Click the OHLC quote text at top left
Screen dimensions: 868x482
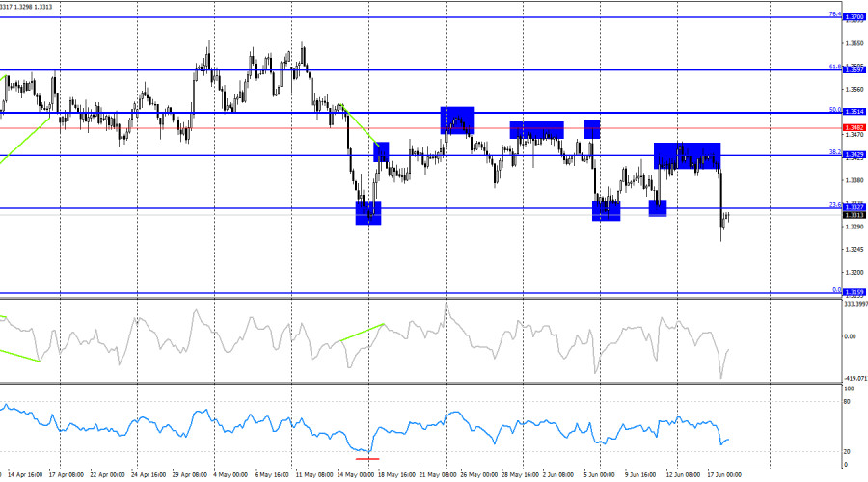[x=26, y=7]
